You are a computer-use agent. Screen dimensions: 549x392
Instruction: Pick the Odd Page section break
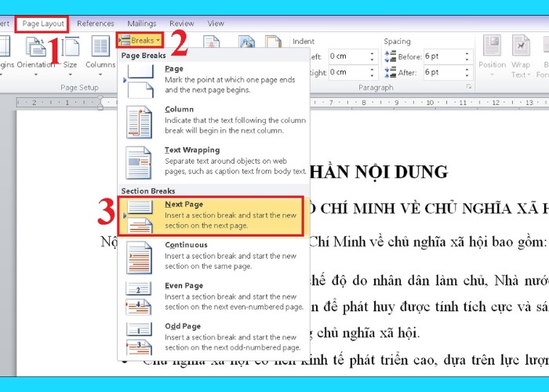213,339
